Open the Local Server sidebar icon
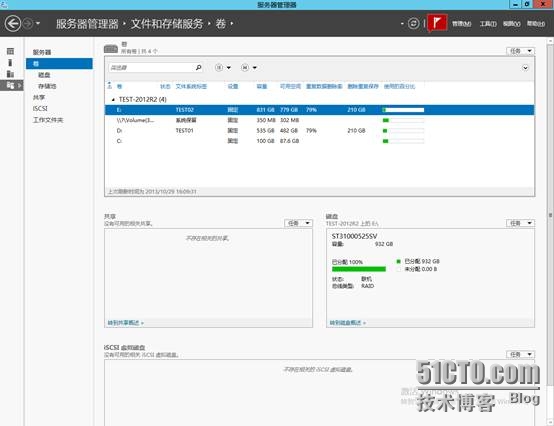 point(10,63)
